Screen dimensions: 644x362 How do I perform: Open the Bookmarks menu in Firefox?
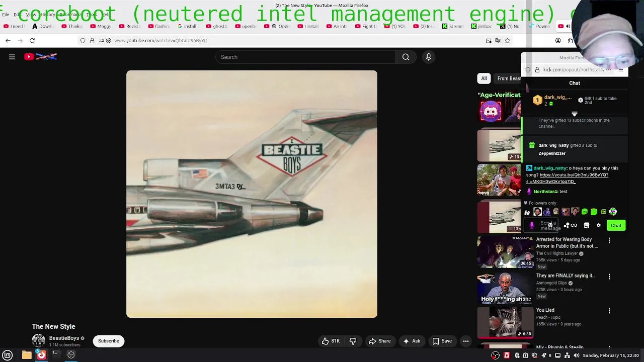click(x=70, y=15)
